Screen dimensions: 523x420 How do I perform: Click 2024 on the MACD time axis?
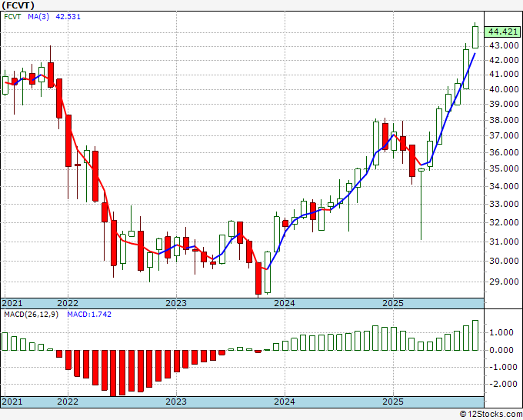pyautogui.click(x=285, y=402)
